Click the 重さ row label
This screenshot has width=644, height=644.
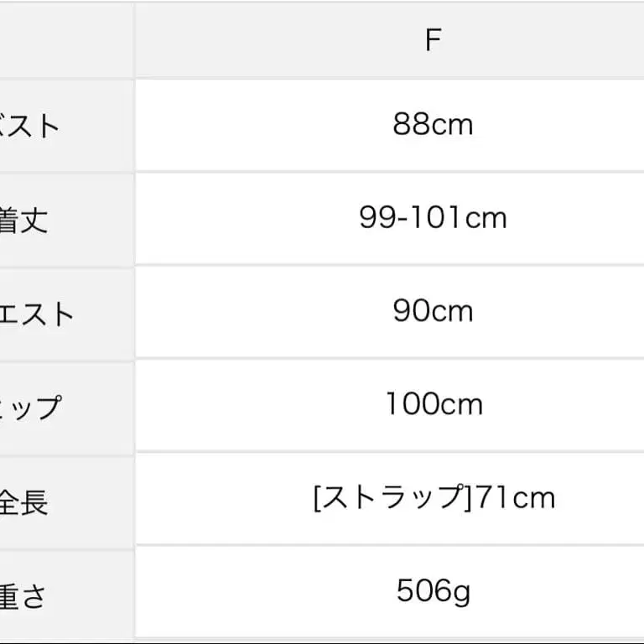(23, 596)
